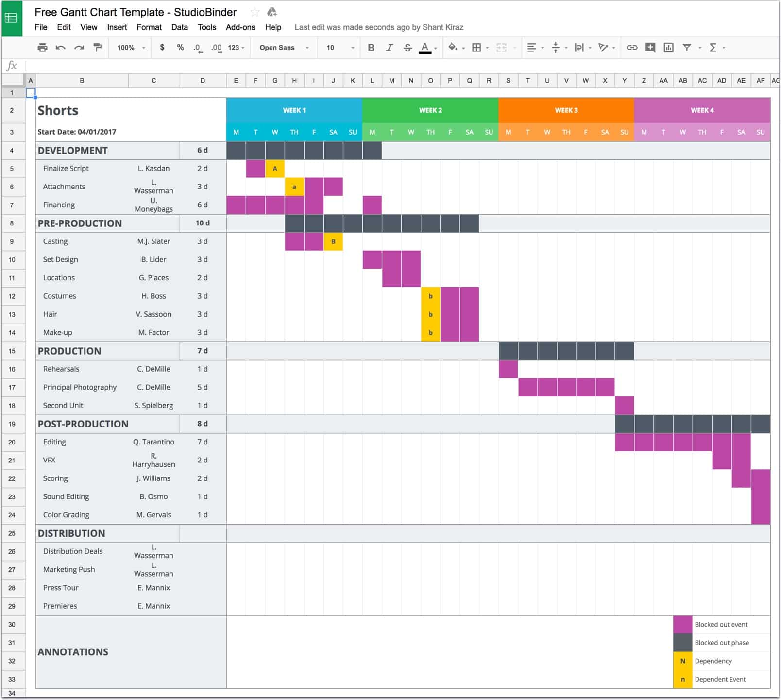
Task: Click the Paint format tool
Action: point(97,48)
